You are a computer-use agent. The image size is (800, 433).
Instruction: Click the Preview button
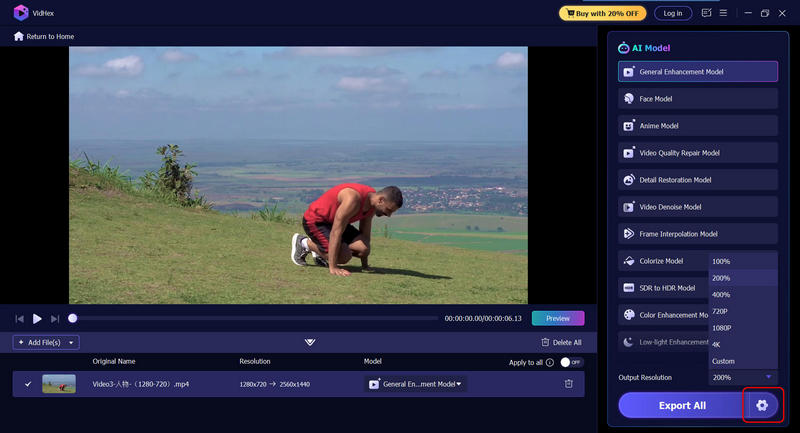[558, 318]
